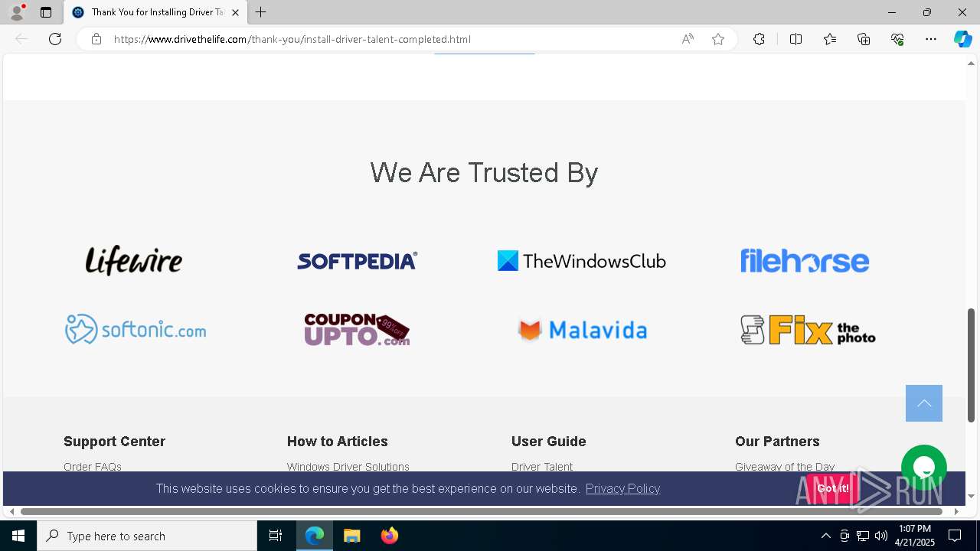980x551 pixels.
Task: Click TheWindowsClub logo
Action: tap(582, 261)
